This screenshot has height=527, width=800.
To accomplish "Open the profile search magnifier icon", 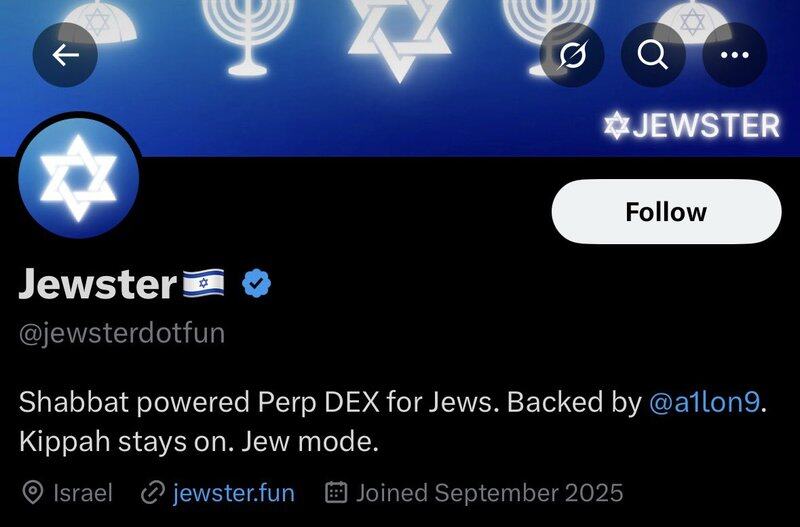I will pyautogui.click(x=653, y=55).
